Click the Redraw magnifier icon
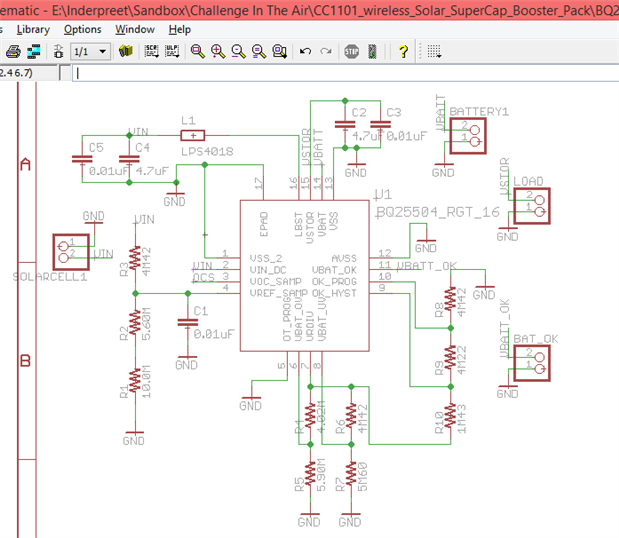The height and width of the screenshot is (538, 619). 259,50
